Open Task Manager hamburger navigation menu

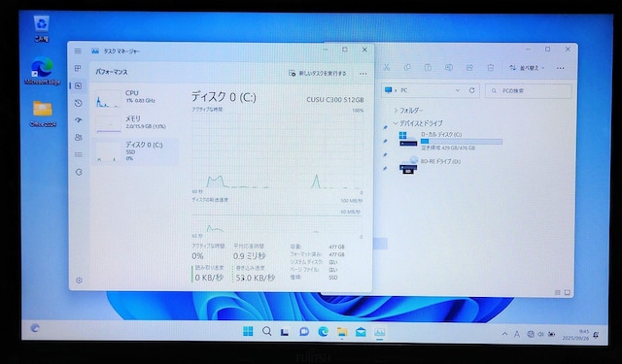click(78, 51)
